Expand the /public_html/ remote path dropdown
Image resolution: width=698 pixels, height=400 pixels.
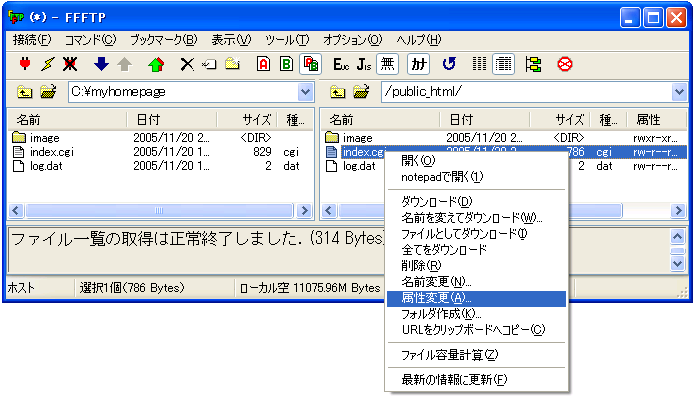point(680,92)
